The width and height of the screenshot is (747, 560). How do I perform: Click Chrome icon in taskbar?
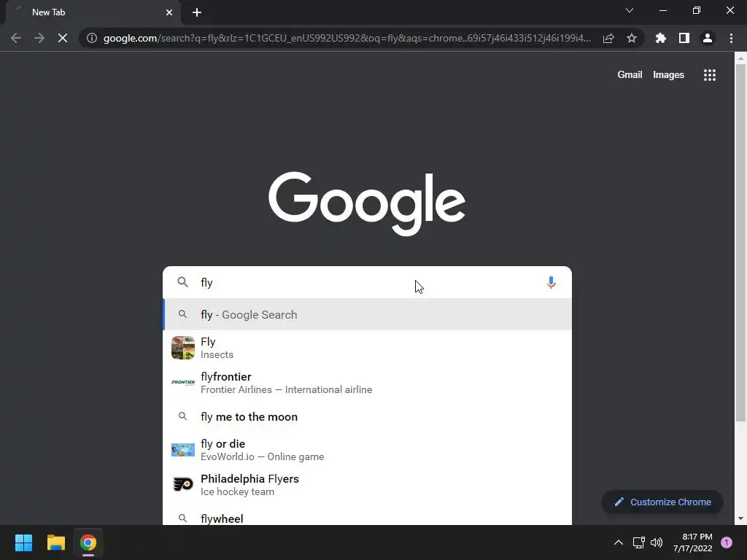click(x=88, y=542)
